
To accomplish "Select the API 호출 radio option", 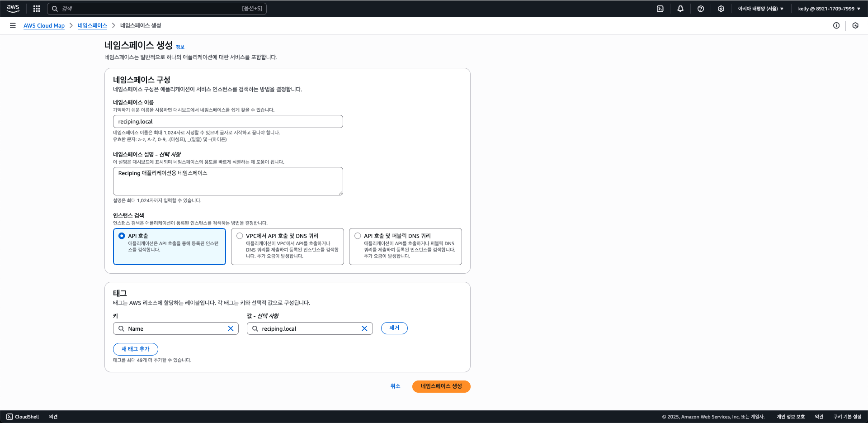I will tap(122, 236).
